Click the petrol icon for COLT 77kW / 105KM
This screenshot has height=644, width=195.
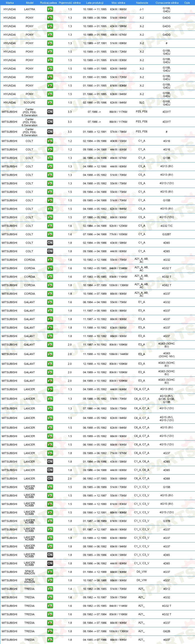point(50,234)
